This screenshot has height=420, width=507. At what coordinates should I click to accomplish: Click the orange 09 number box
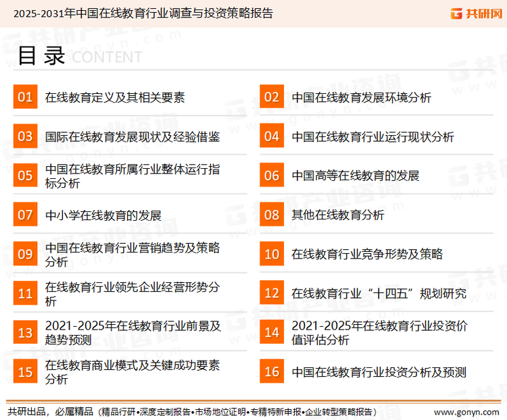pyautogui.click(x=25, y=254)
